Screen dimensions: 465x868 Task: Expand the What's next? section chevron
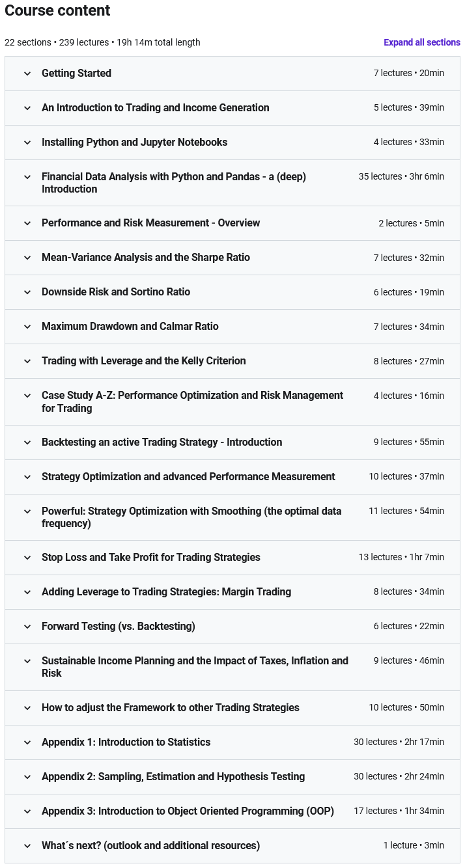(x=27, y=846)
